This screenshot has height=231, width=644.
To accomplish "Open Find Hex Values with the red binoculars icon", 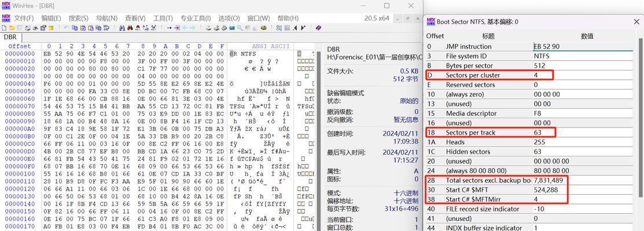I will tap(130, 28).
